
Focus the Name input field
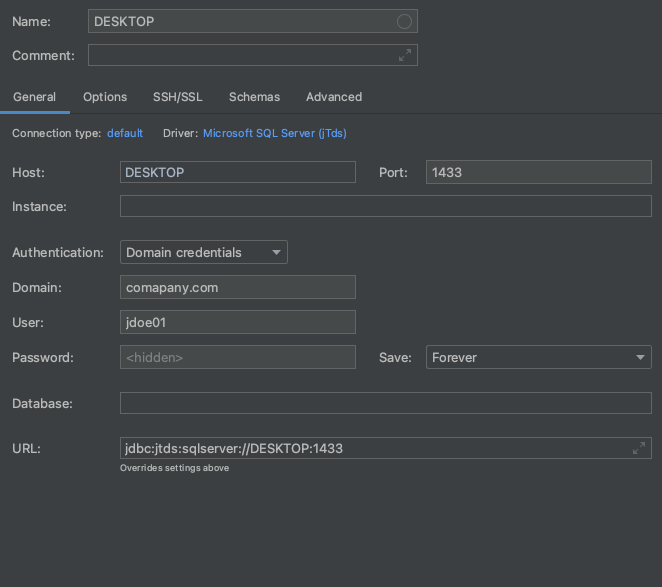[x=253, y=21]
